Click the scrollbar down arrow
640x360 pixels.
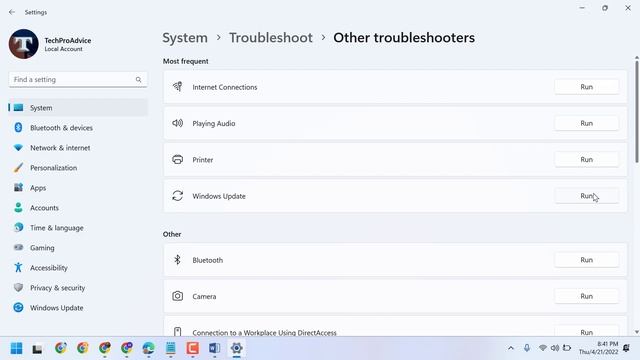[637, 332]
